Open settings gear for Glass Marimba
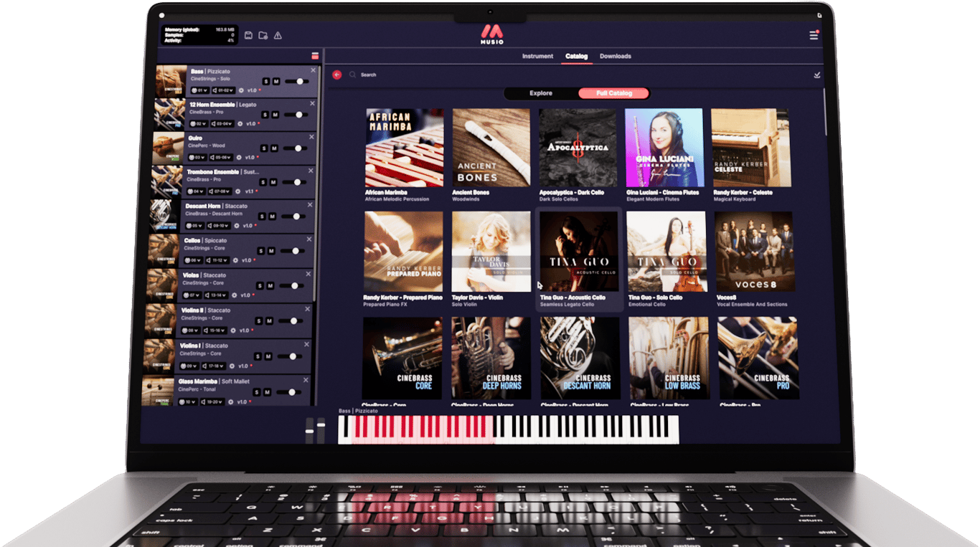Image resolution: width=980 pixels, height=547 pixels. [x=230, y=401]
